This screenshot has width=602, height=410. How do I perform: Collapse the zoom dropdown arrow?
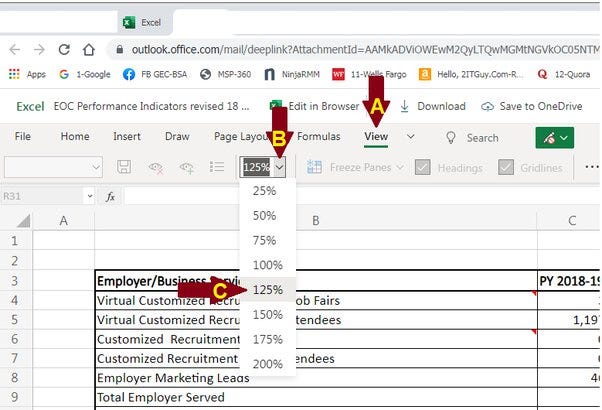tap(280, 167)
